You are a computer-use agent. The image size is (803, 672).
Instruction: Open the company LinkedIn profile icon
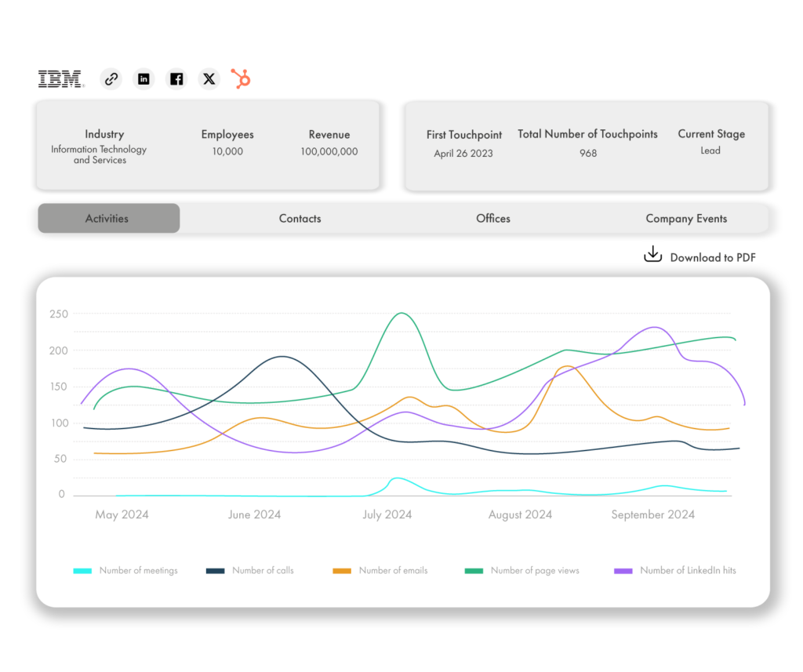(x=144, y=79)
